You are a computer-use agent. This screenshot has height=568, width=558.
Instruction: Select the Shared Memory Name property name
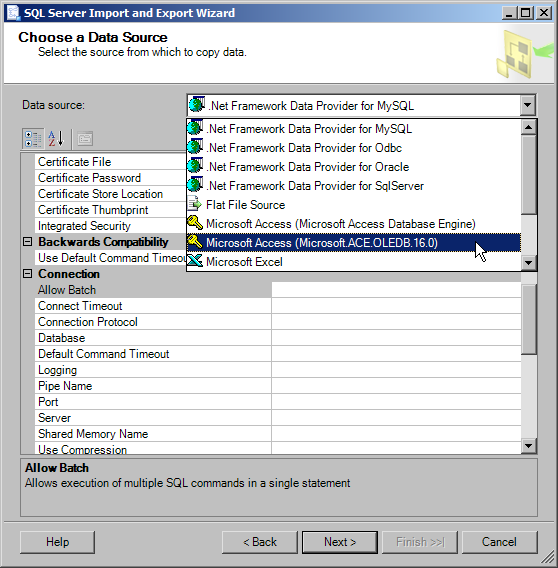coord(153,434)
